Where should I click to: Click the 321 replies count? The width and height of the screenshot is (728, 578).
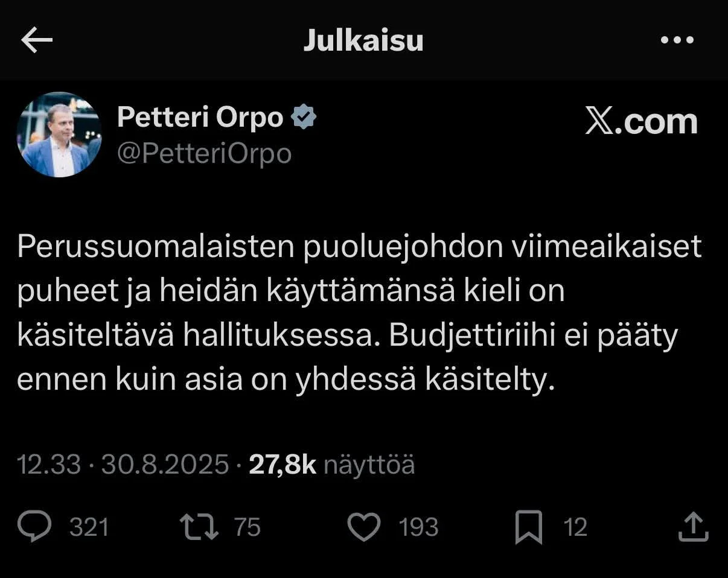89,527
